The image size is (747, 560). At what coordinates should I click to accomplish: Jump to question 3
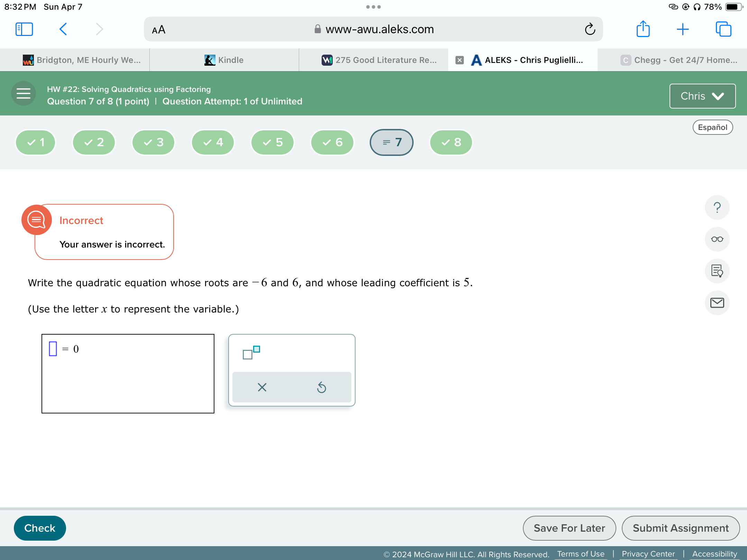(153, 142)
